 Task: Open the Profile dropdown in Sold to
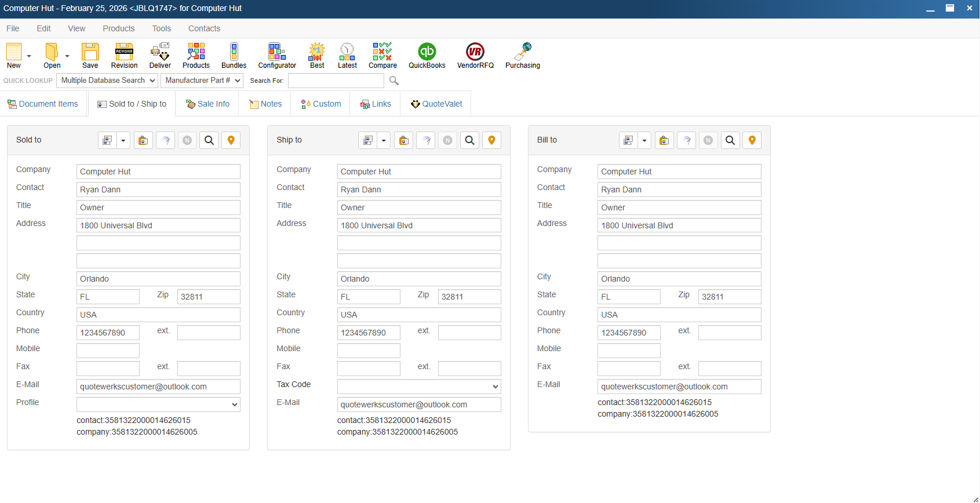(x=158, y=404)
